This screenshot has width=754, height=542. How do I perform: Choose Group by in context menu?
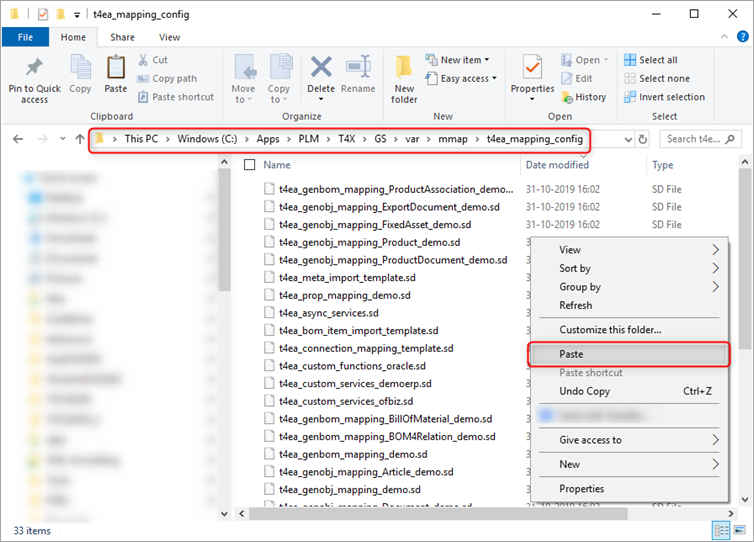[629, 287]
